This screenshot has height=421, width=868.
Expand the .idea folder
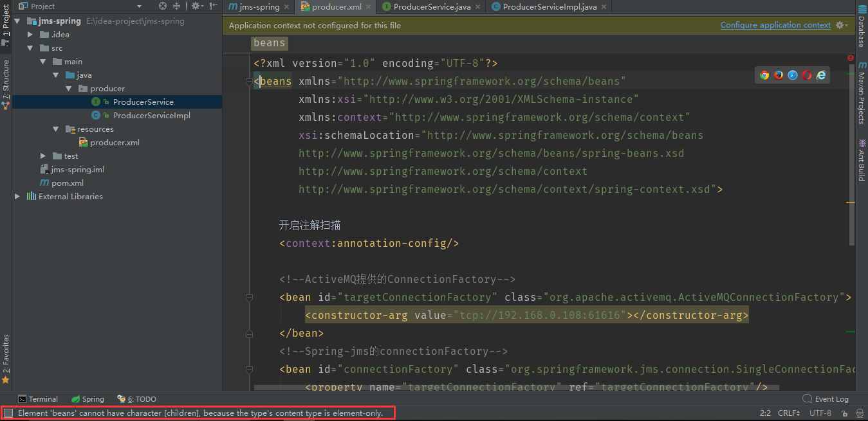30,35
